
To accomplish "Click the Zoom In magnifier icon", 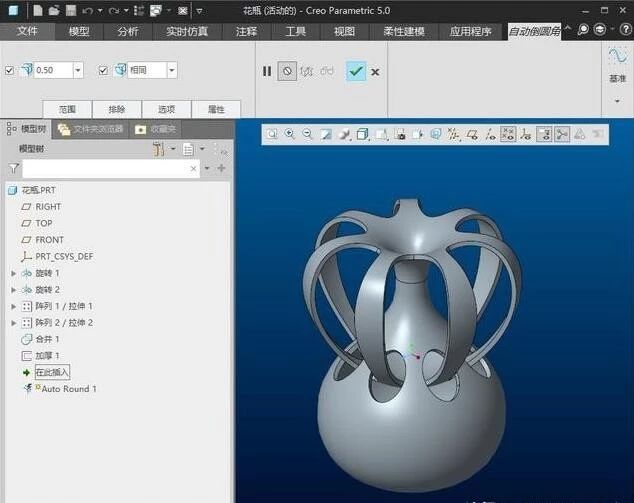I will 289,134.
